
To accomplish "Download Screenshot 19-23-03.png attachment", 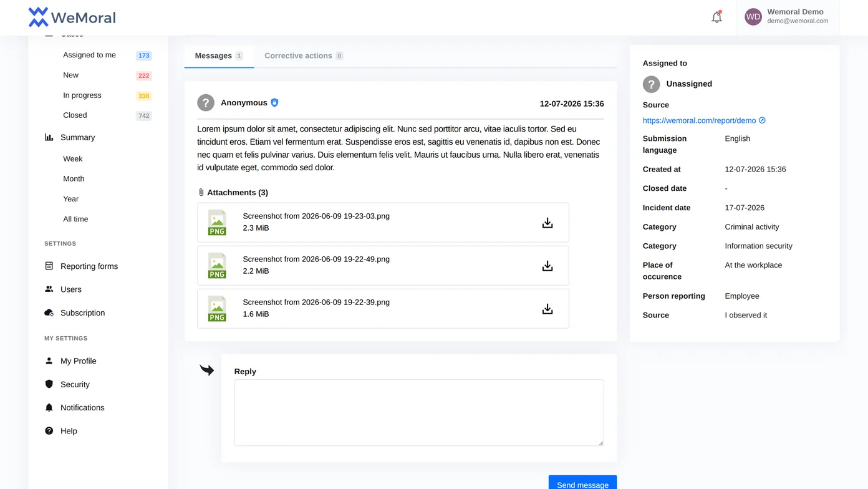I will 547,223.
